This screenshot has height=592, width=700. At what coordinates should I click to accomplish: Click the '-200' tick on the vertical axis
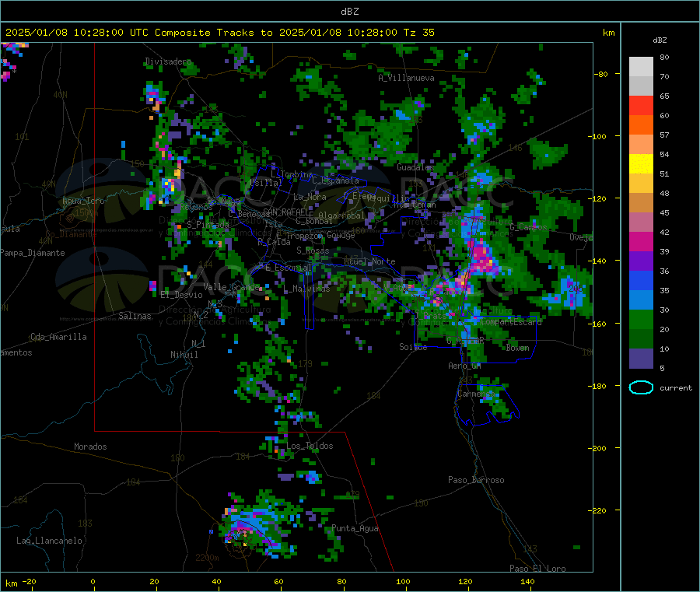pyautogui.click(x=597, y=448)
